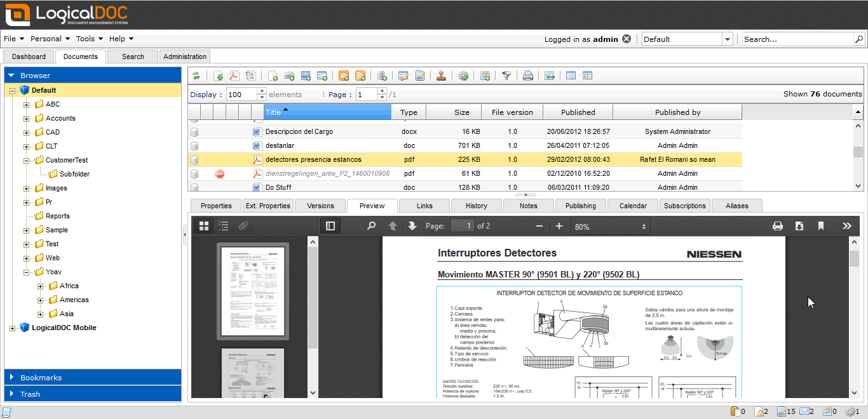Open the filter funnel icon
This screenshot has height=419, width=868.
tap(506, 76)
